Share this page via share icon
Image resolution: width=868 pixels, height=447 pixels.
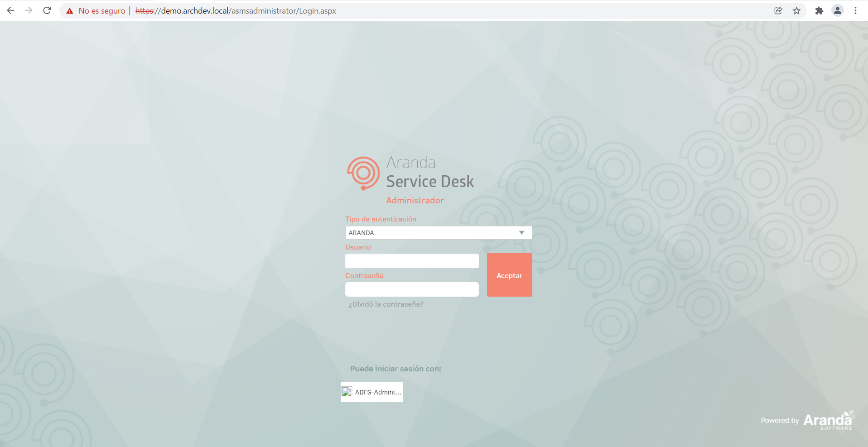click(778, 11)
